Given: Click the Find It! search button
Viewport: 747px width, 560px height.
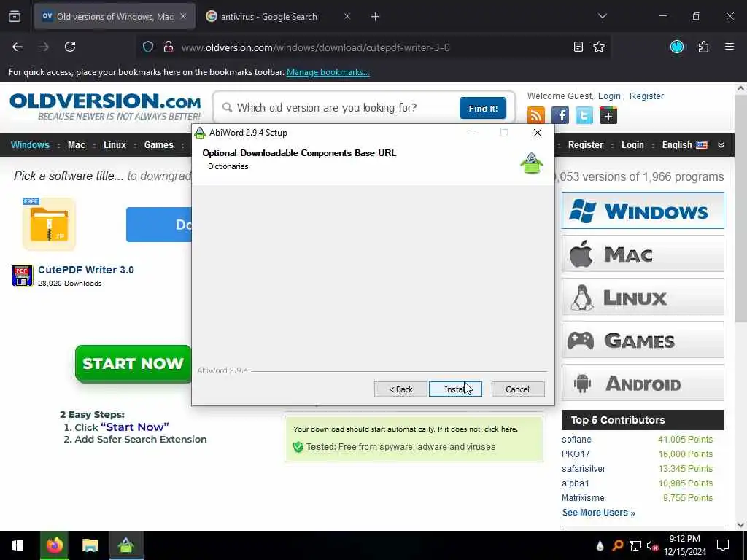Looking at the screenshot, I should coord(483,109).
